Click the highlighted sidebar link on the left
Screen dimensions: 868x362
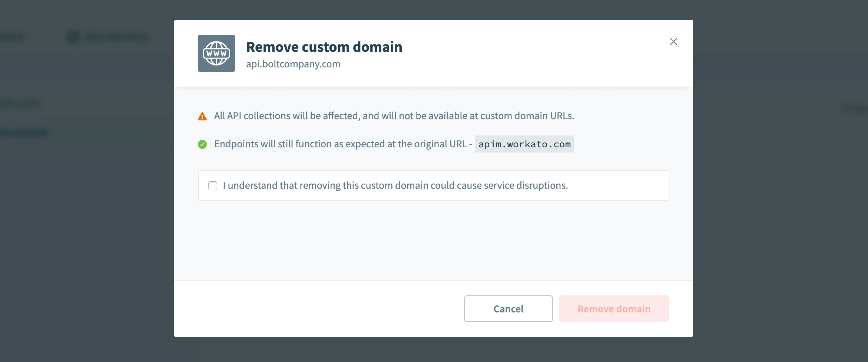(x=24, y=133)
